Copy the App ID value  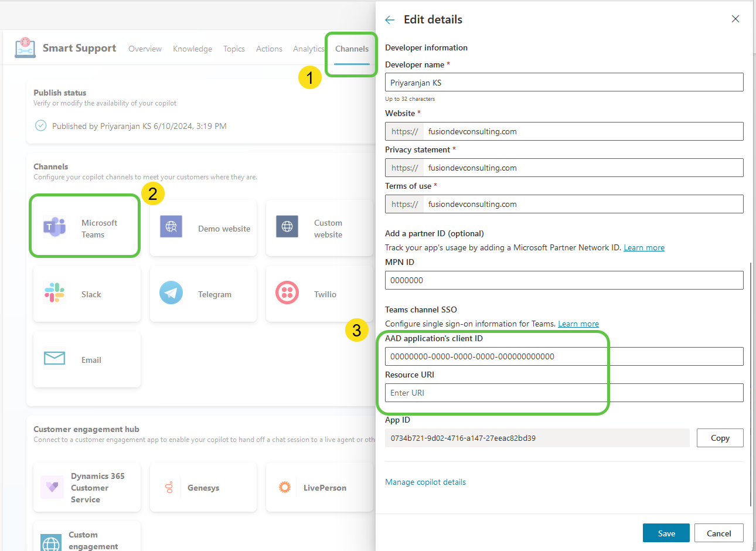[x=720, y=437]
